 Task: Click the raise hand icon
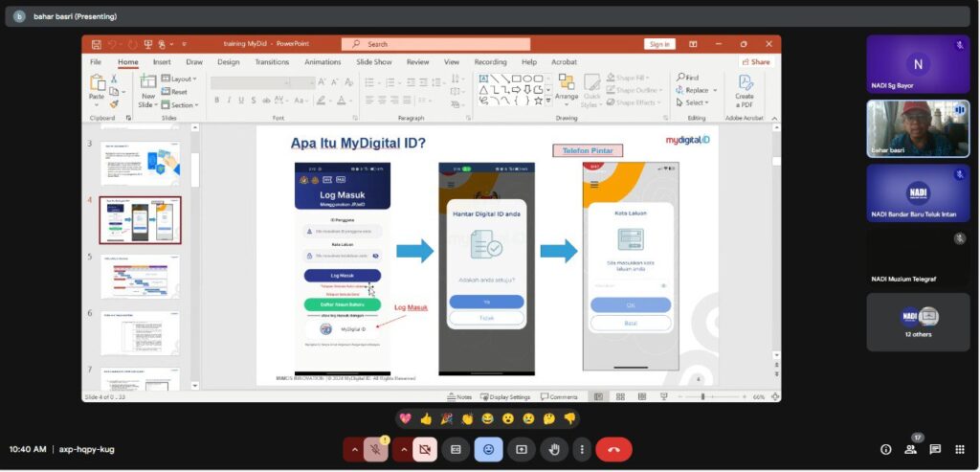click(x=553, y=449)
